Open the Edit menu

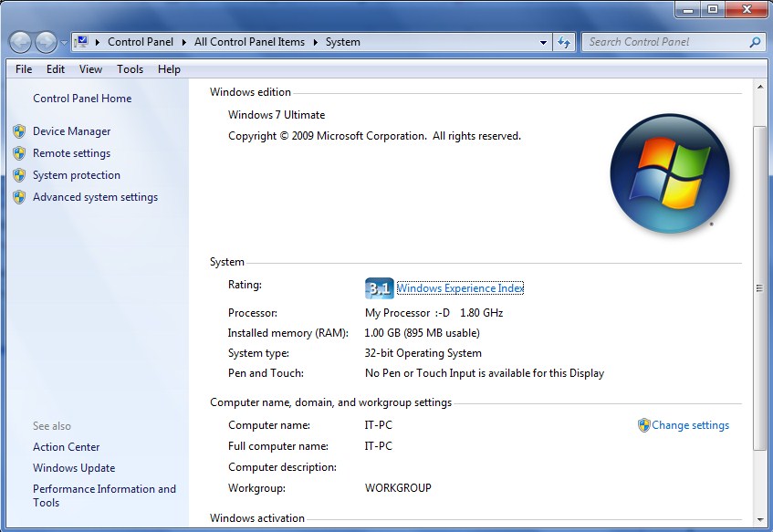55,69
